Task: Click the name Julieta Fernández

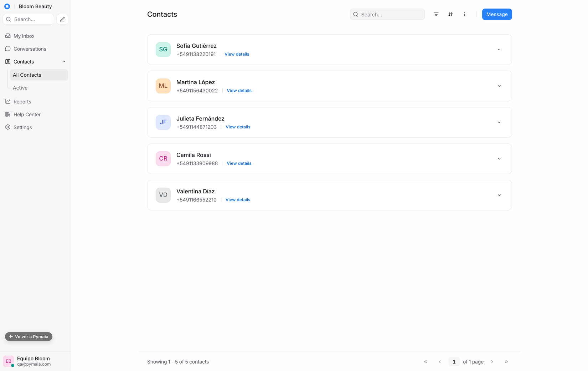Action: [x=200, y=118]
